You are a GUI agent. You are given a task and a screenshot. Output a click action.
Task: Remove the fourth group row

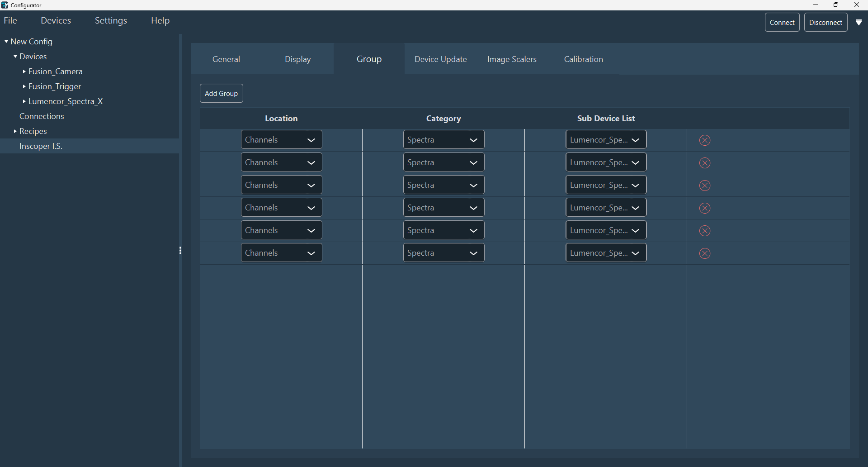click(704, 208)
